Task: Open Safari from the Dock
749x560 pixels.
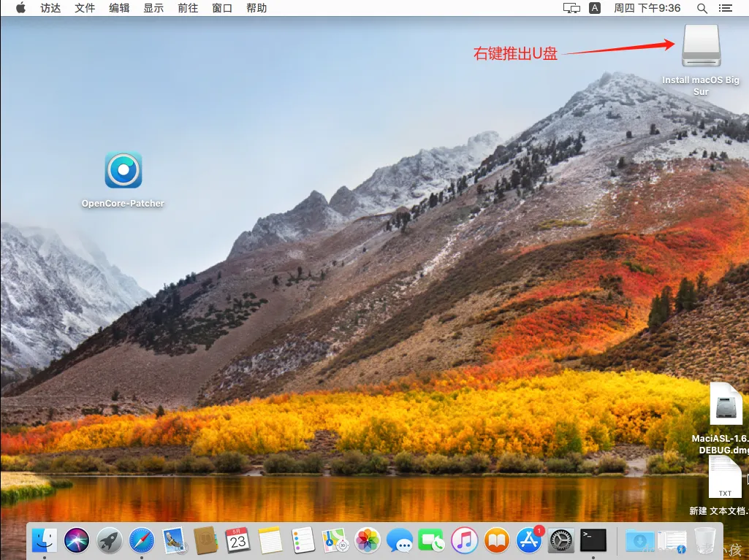Action: pos(142,540)
